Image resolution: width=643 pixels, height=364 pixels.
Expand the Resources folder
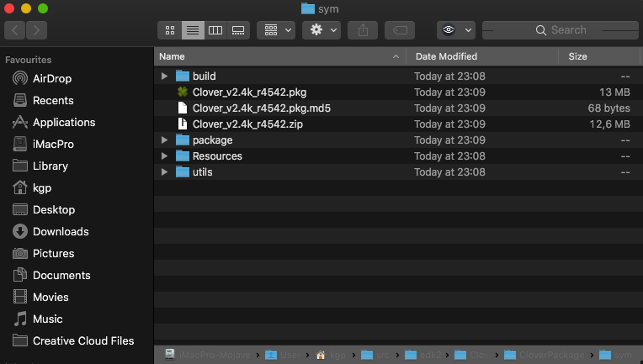164,156
